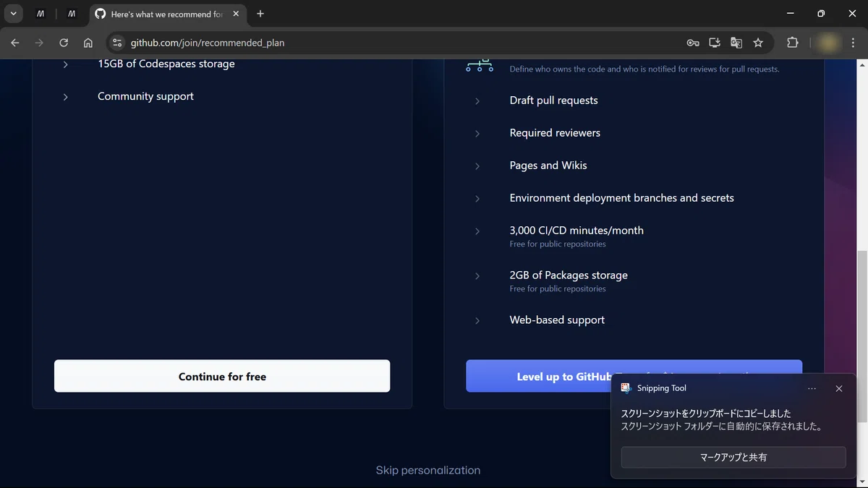The width and height of the screenshot is (868, 488).
Task: Open site information icon in address bar
Action: [118, 43]
